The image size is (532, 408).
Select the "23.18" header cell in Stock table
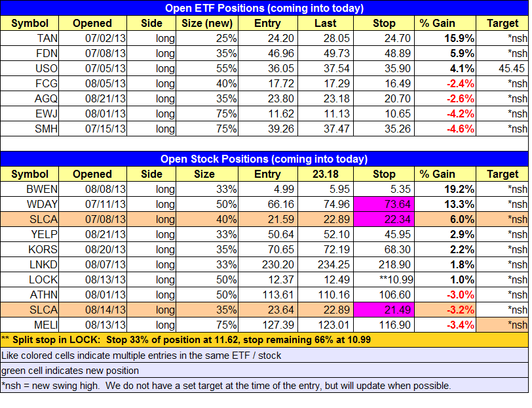click(326, 174)
